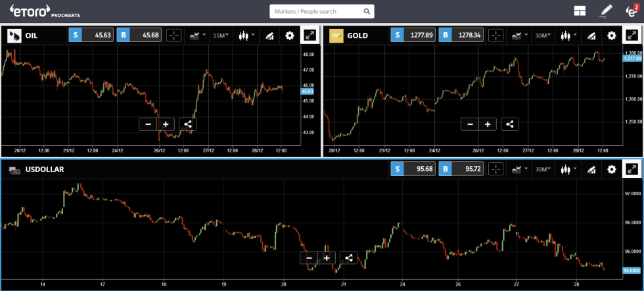Open eToro notifications icon with badge
This screenshot has height=291, width=644.
click(632, 11)
